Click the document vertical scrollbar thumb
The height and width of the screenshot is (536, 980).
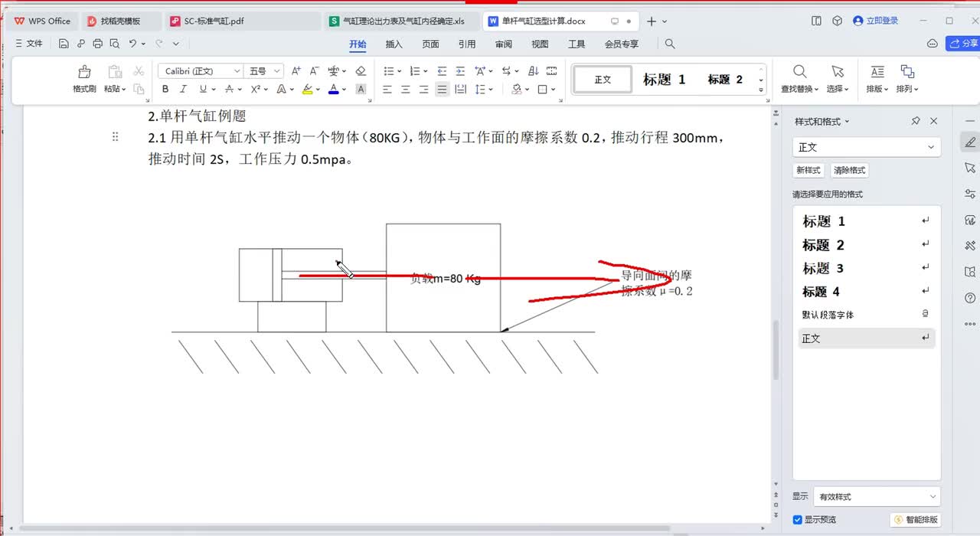(775, 351)
